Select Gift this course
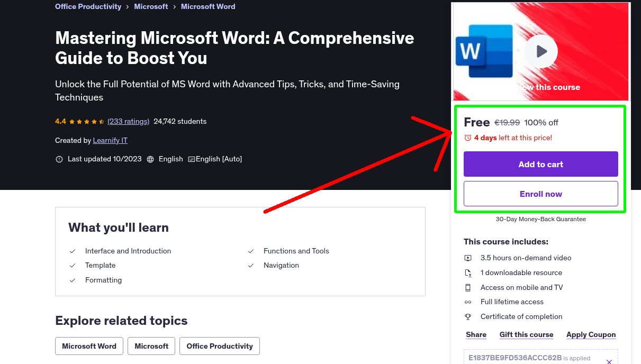Screen dimensions: 641x364 [526, 335]
